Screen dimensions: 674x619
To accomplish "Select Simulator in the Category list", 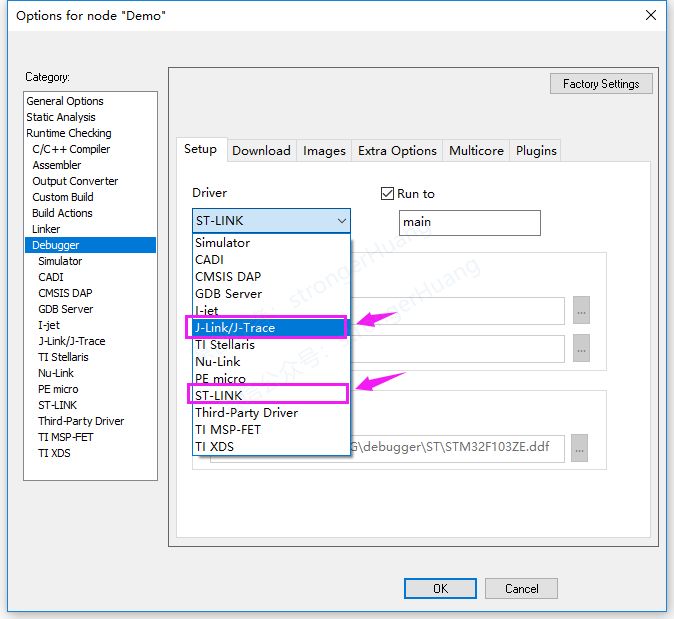I will click(x=90, y=261).
